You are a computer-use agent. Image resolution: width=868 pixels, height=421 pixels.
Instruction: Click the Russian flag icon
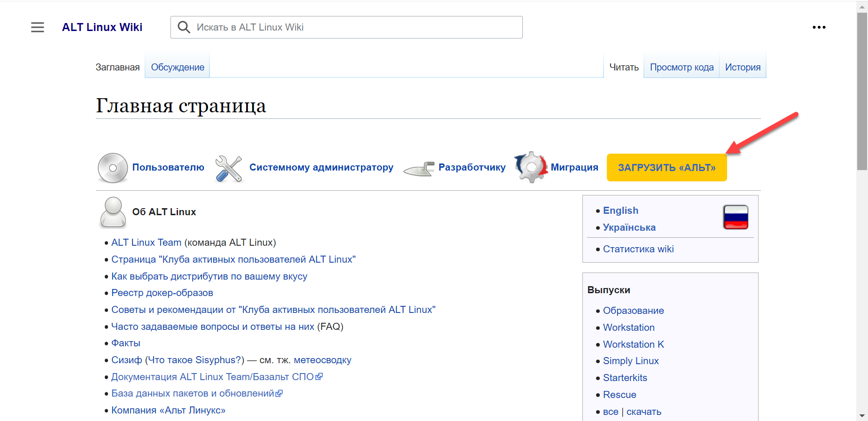click(736, 217)
